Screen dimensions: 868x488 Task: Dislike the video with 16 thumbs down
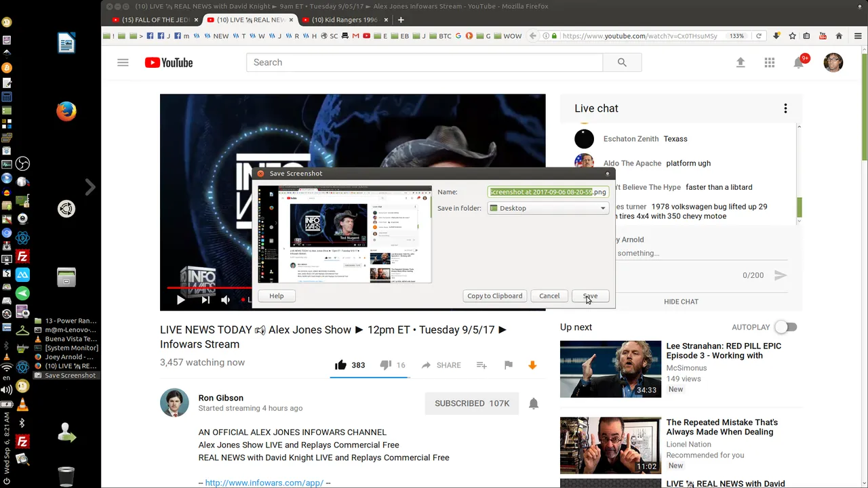click(x=393, y=365)
